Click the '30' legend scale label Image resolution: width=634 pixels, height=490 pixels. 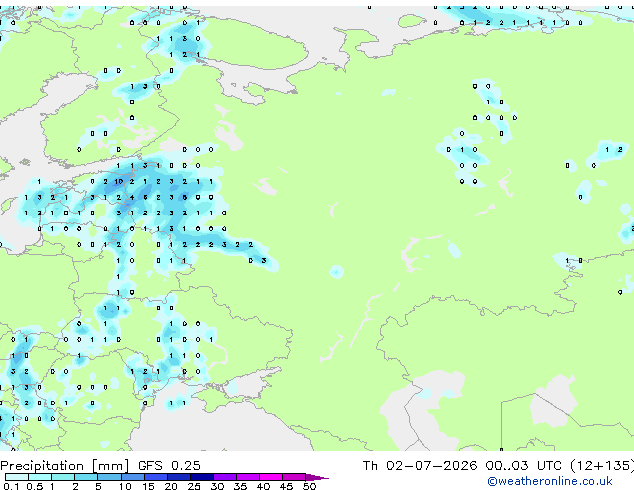217,486
